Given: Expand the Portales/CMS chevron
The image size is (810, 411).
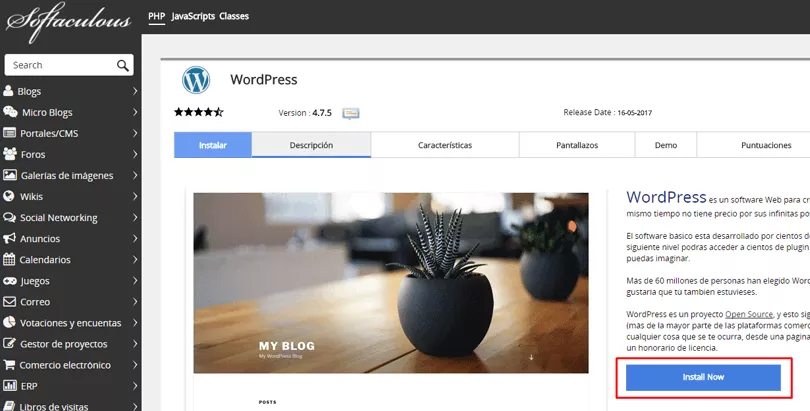Looking at the screenshot, I should [x=135, y=133].
